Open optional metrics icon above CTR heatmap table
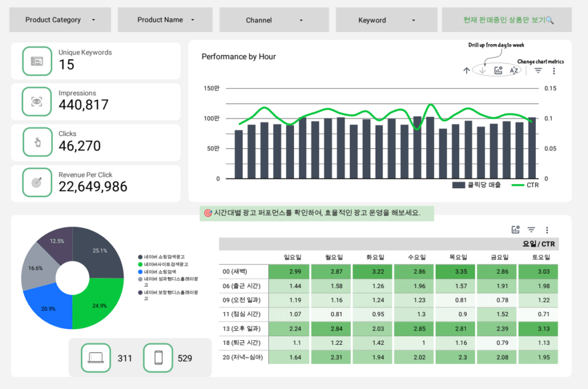Viewport: 588px width, 389px height. pos(515,229)
